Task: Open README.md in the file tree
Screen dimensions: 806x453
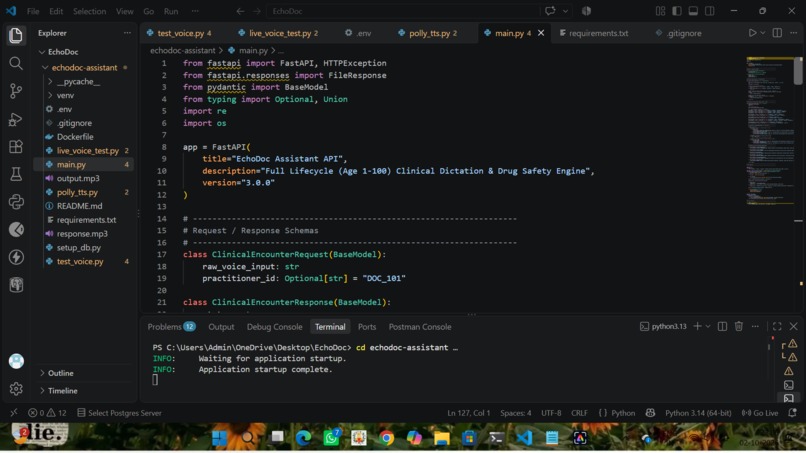Action: tap(79, 206)
